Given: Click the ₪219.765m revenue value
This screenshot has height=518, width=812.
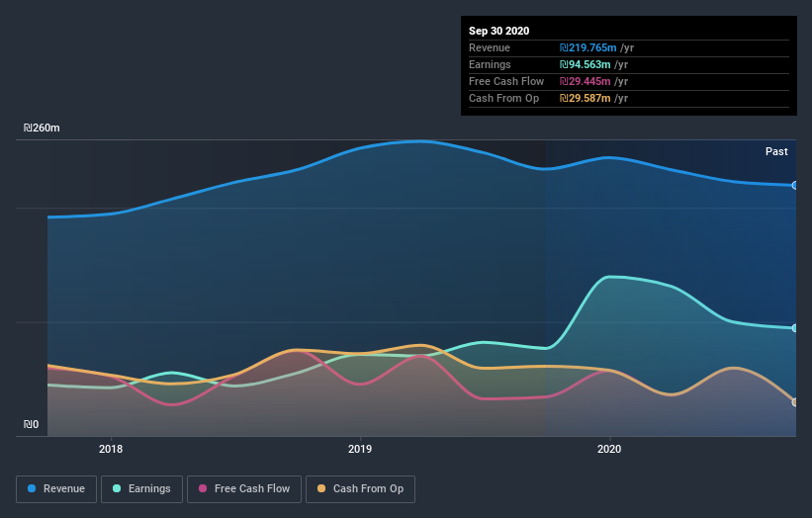Looking at the screenshot, I should click(x=587, y=47).
